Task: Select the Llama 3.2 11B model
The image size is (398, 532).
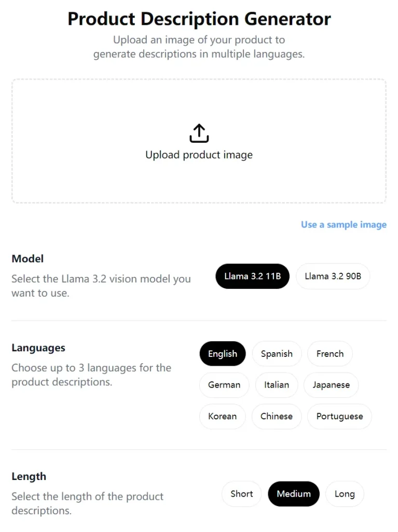Action: pyautogui.click(x=252, y=276)
